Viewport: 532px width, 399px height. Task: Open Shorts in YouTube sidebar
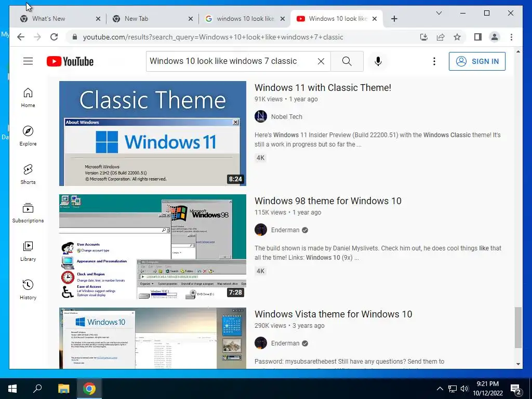click(x=28, y=175)
